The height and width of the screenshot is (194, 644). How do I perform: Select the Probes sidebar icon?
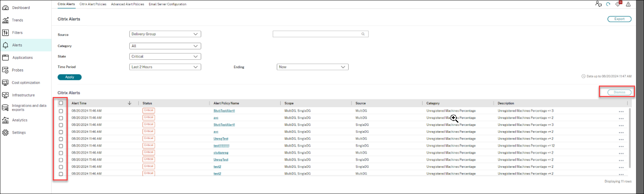[6, 70]
